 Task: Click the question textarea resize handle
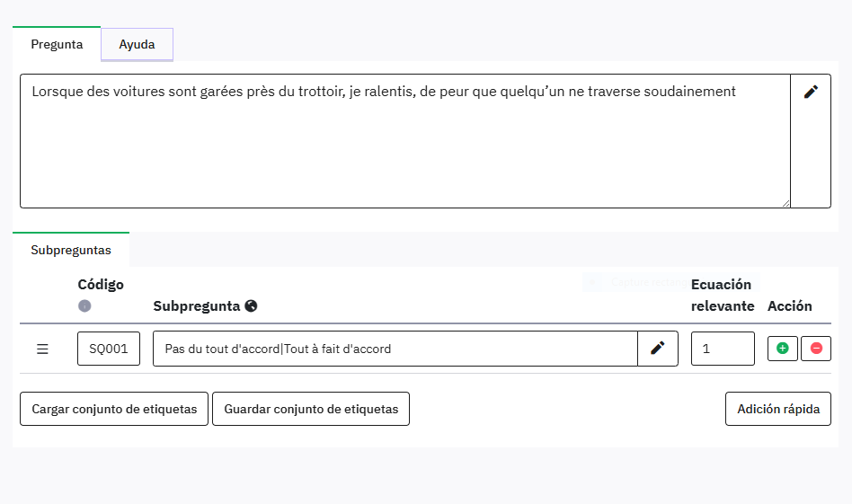(785, 203)
